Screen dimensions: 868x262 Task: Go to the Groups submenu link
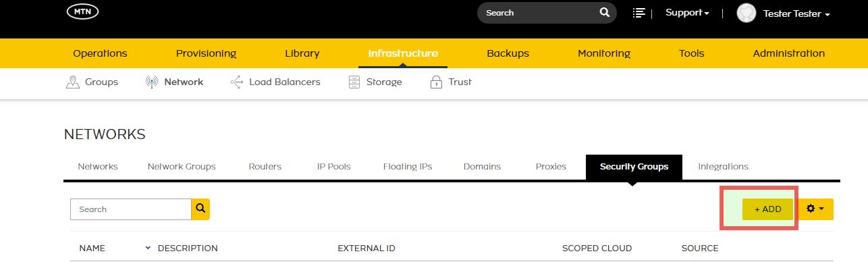coord(101,82)
